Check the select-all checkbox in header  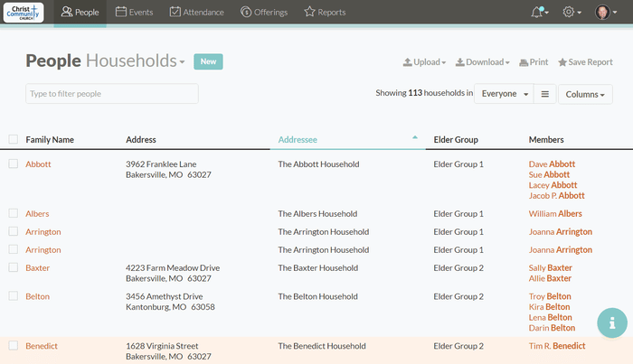[x=13, y=139]
